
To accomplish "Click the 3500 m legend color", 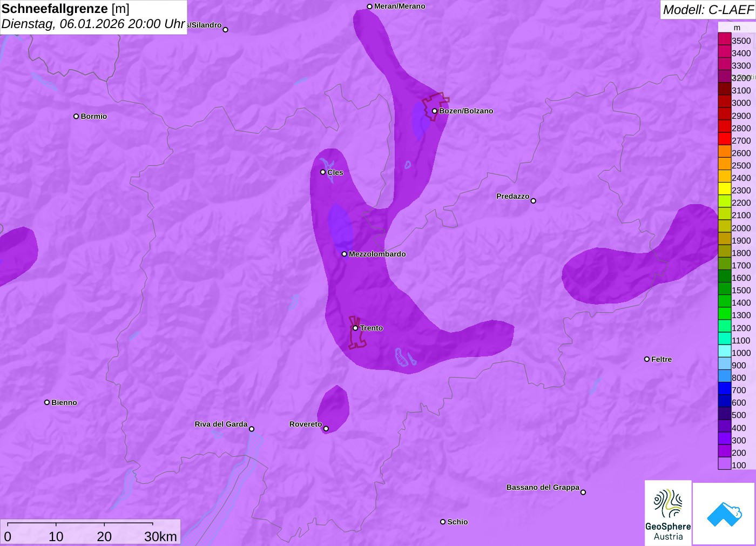I will [724, 39].
